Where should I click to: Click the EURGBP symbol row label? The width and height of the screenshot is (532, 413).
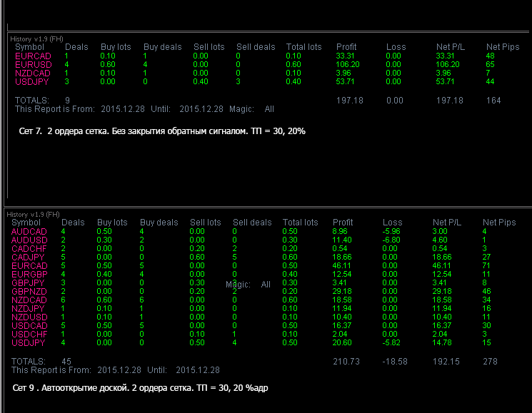tap(29, 275)
